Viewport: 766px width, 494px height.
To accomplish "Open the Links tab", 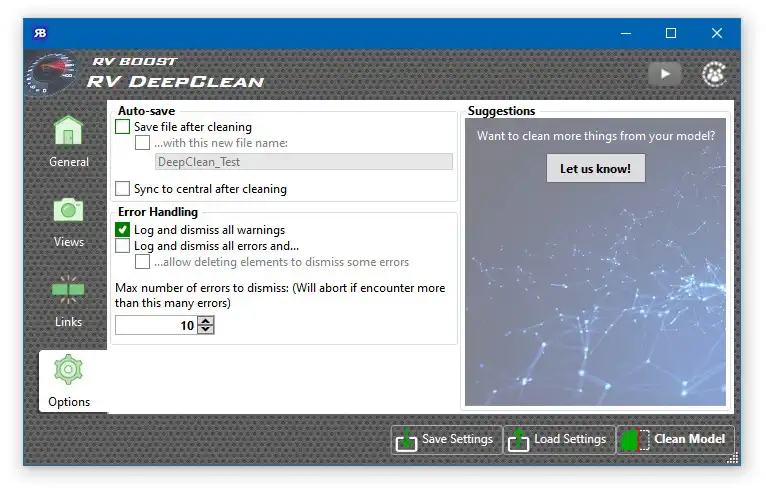I will pos(69,301).
